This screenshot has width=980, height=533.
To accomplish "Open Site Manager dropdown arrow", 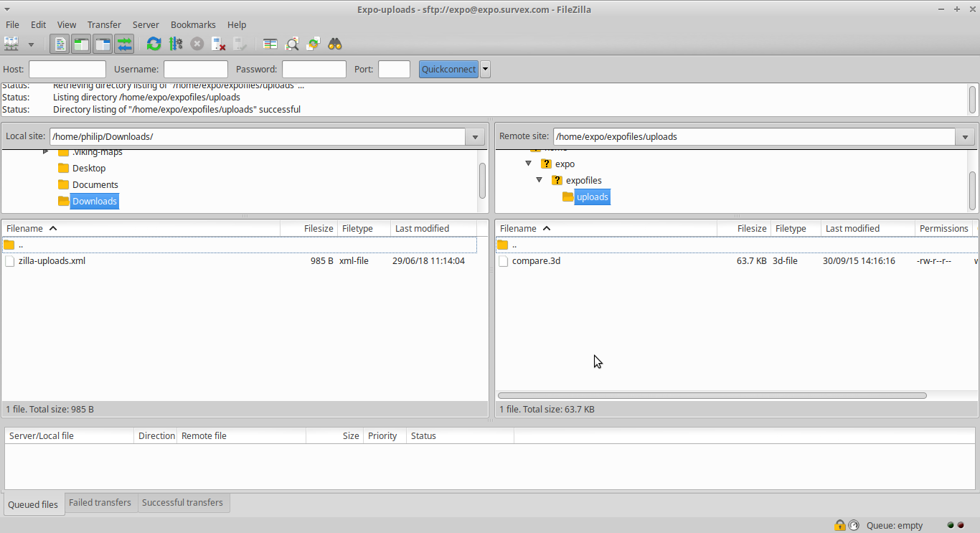I will point(31,44).
